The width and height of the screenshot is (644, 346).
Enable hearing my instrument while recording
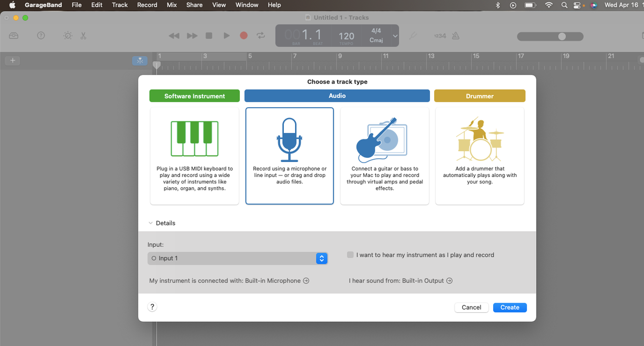tap(350, 255)
